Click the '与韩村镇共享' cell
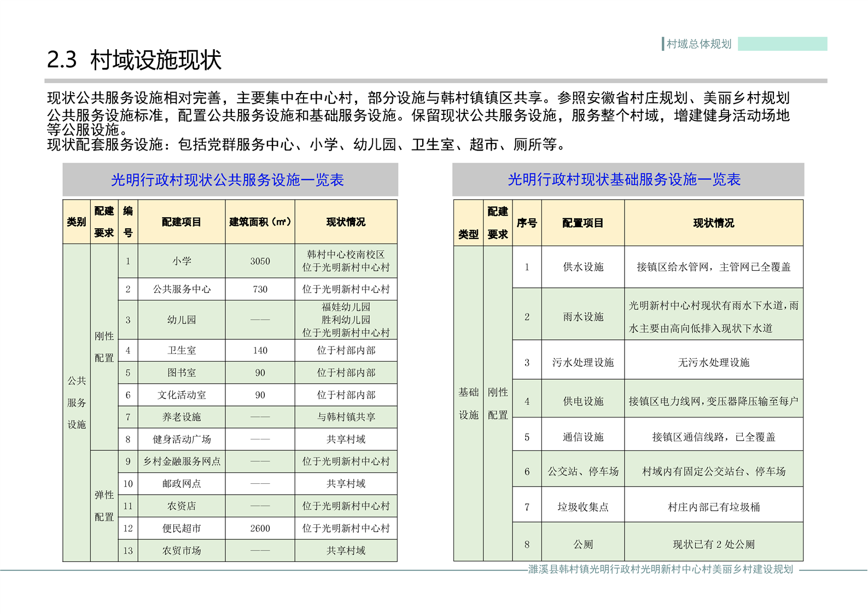This screenshot has height=614, width=868. click(x=346, y=417)
